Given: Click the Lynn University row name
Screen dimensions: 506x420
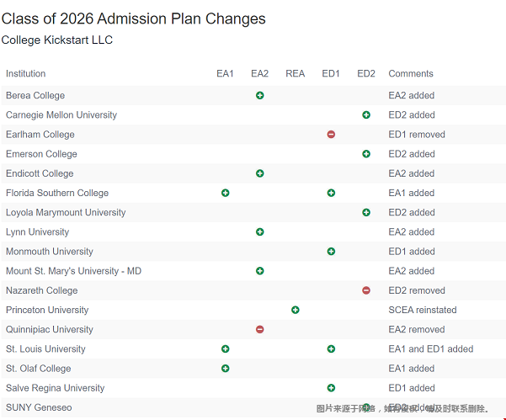Looking at the screenshot, I should point(37,232).
